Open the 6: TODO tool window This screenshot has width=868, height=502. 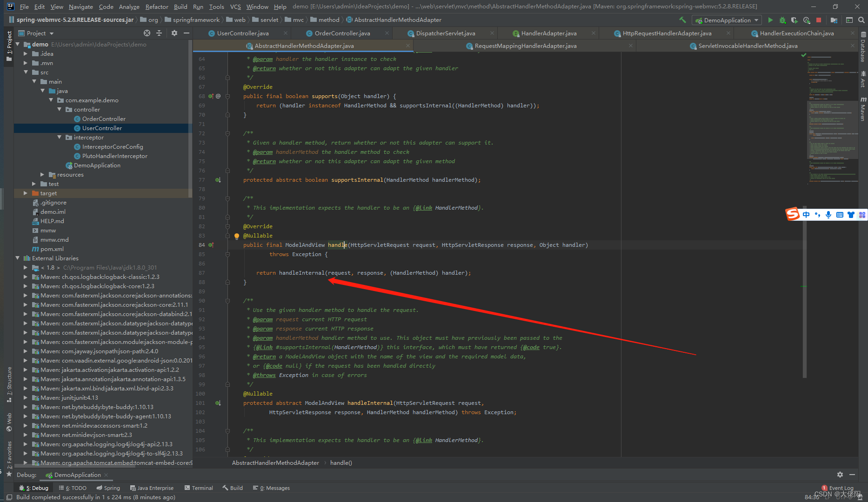pyautogui.click(x=73, y=488)
